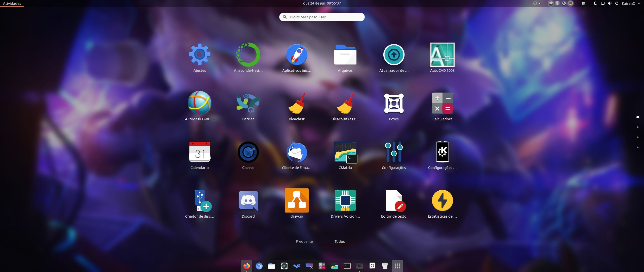Toggle the night light moon indicator

coord(595,3)
